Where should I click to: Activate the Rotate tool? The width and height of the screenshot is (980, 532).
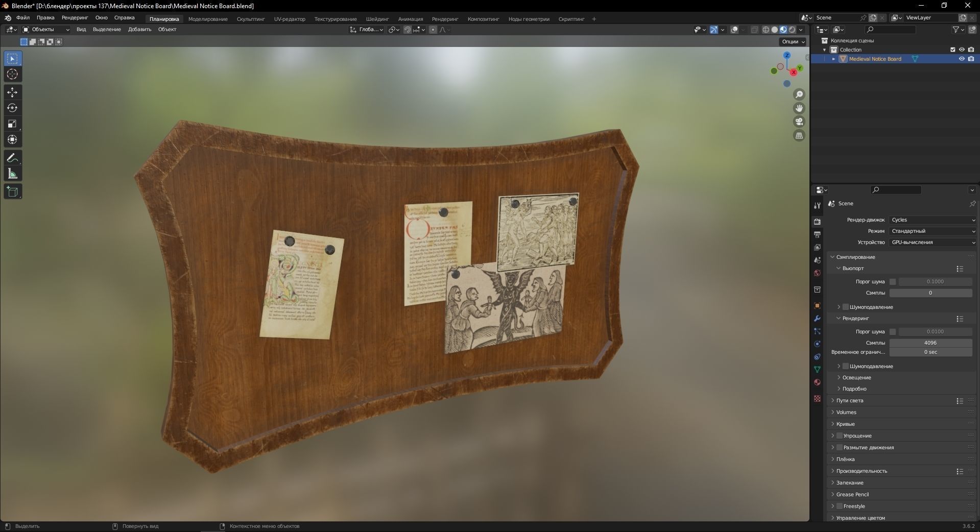point(12,108)
